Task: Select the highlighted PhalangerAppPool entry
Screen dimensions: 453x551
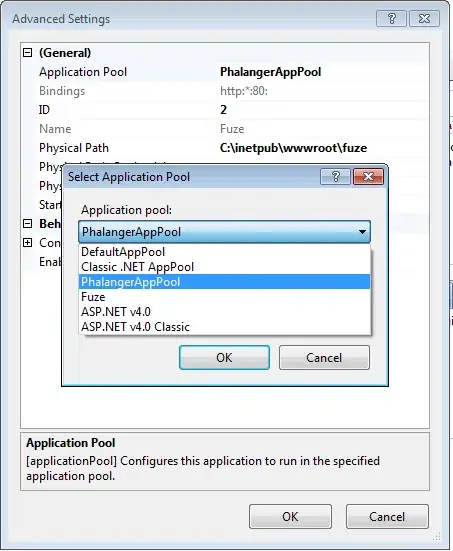Action: [225, 282]
